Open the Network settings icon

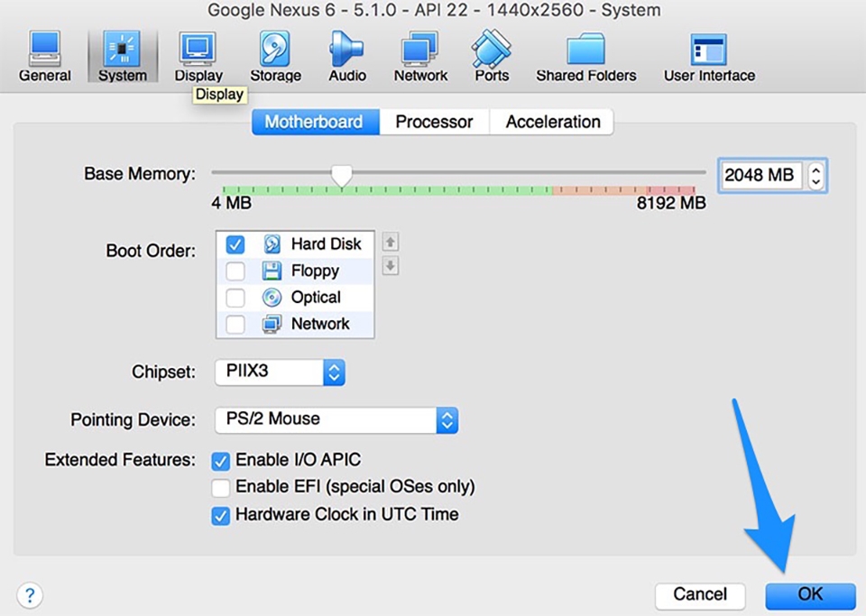click(x=420, y=56)
